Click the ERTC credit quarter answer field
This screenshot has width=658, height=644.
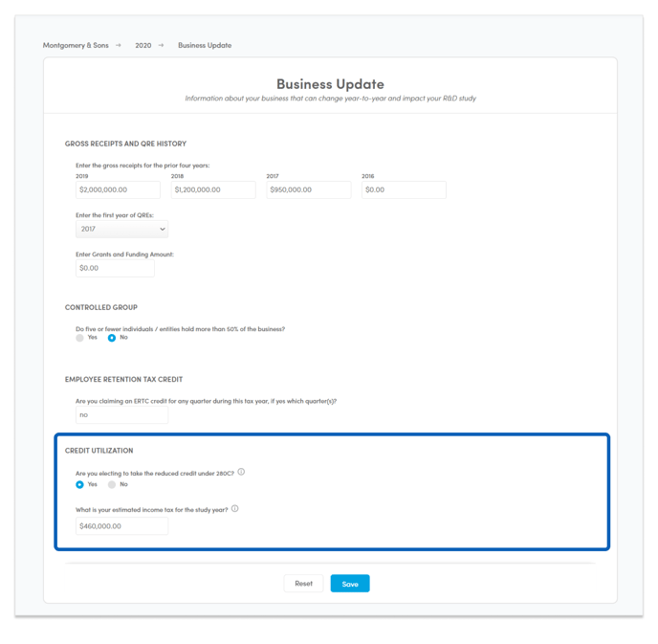(x=122, y=414)
